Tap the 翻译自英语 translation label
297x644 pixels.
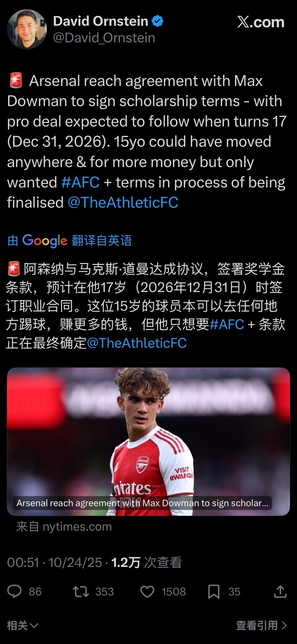point(102,240)
